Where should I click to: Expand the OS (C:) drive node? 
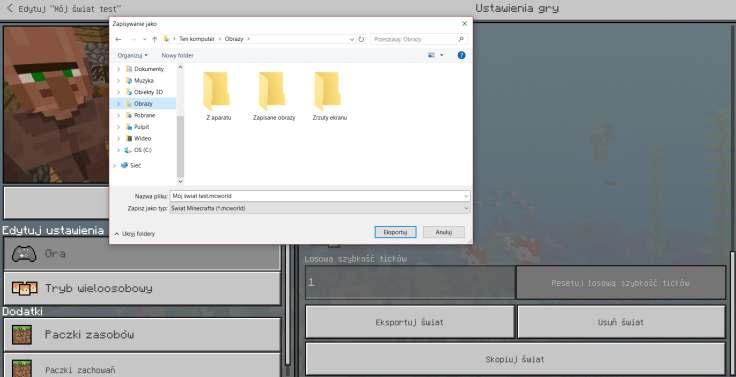pyautogui.click(x=118, y=150)
